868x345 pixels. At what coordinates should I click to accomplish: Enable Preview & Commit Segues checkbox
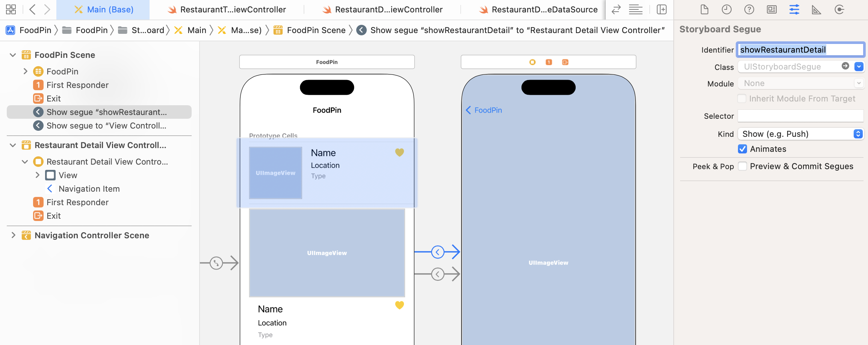[x=742, y=166]
